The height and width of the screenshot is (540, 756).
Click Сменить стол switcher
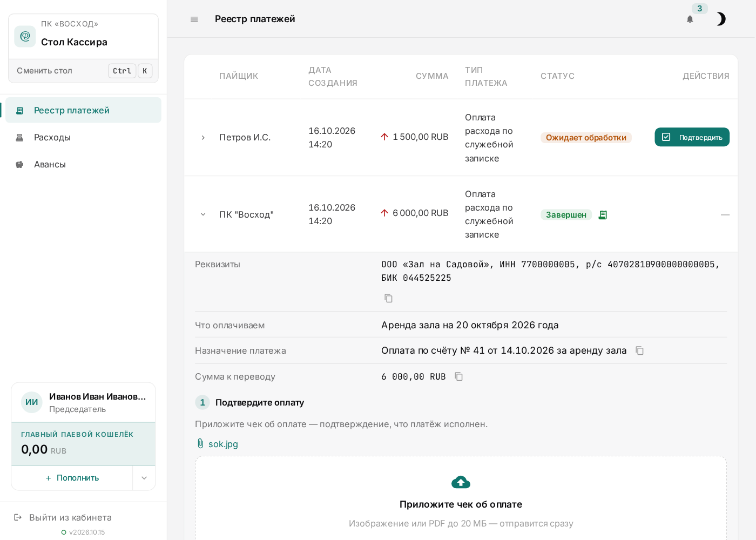[x=84, y=71]
